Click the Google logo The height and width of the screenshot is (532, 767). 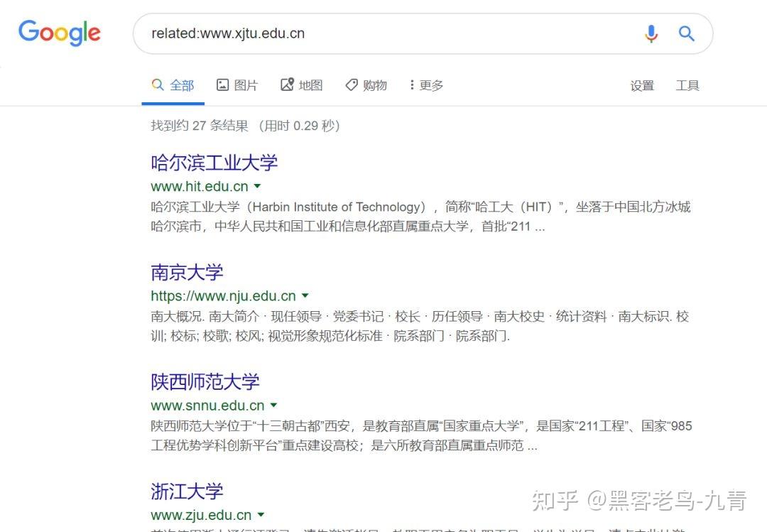coord(59,33)
